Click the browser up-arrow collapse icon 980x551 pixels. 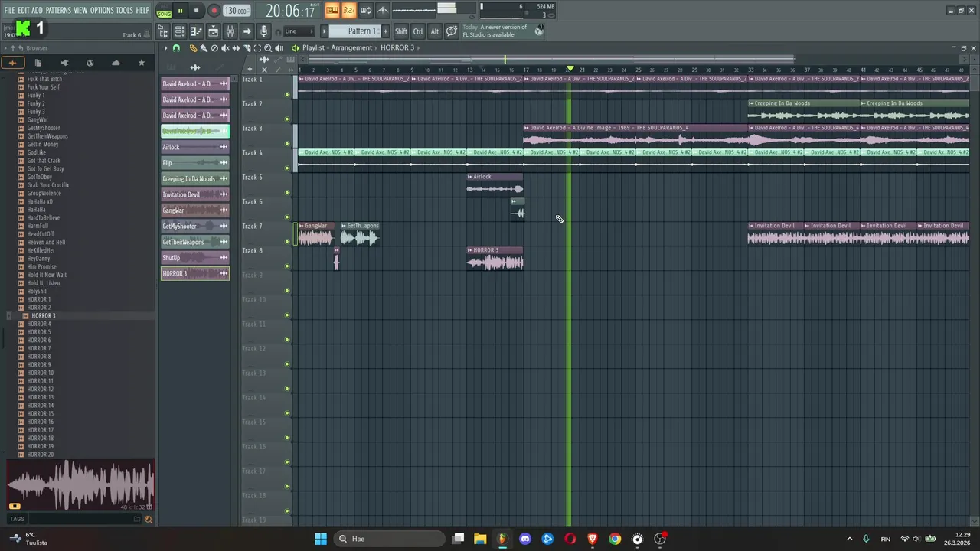click(x=12, y=48)
